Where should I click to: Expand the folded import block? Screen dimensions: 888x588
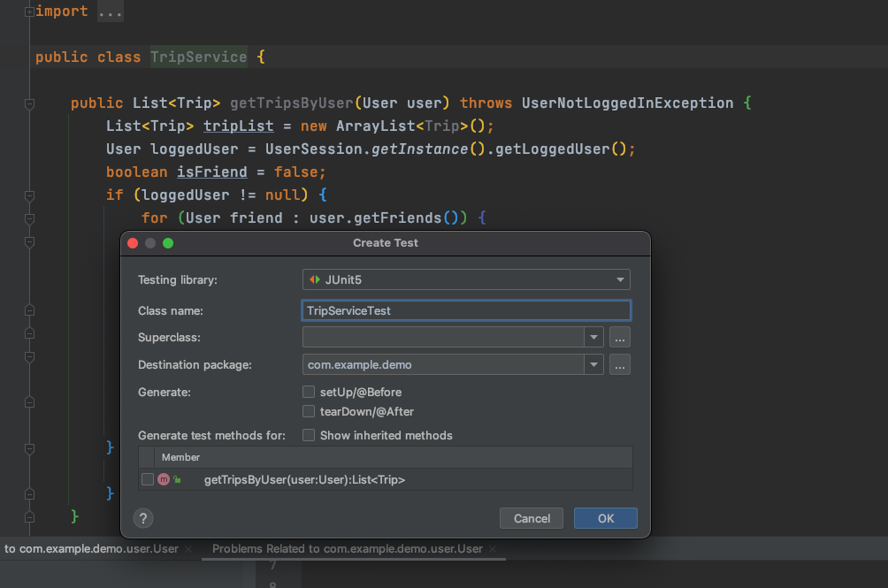(29, 11)
